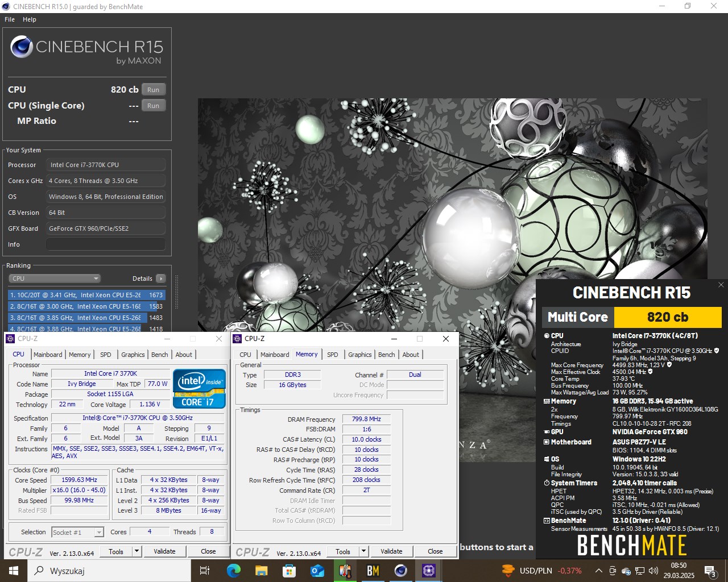Click Validate in right CPU-Z window
Viewport: 728px width, 582px height.
(x=391, y=551)
